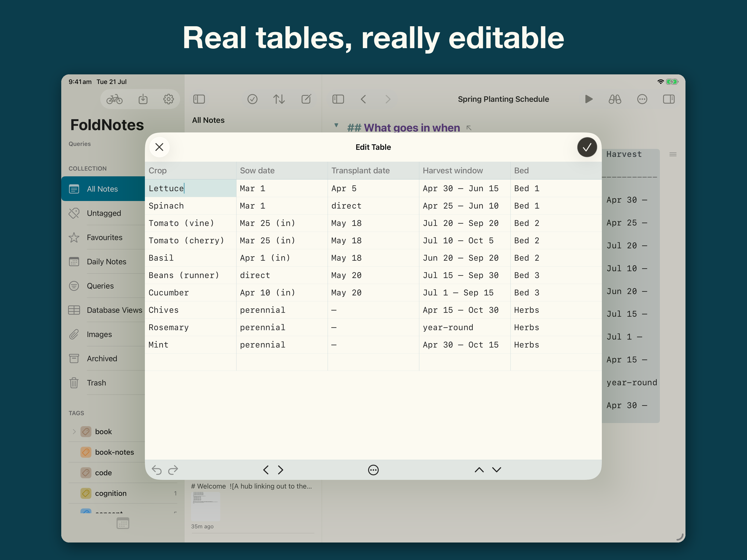Click the bicycle icon in sidebar toolbar
This screenshot has width=747, height=560.
pyautogui.click(x=115, y=99)
